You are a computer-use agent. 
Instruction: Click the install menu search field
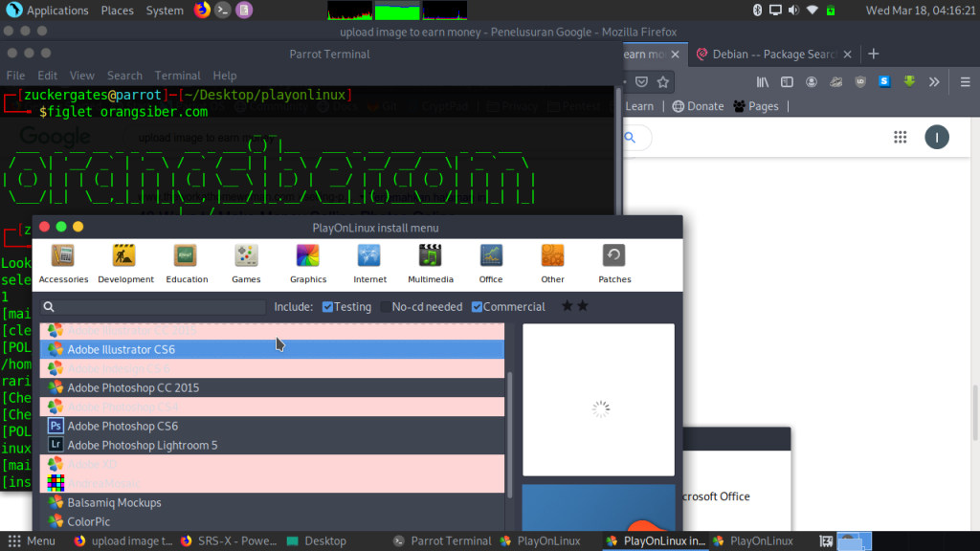(x=154, y=307)
